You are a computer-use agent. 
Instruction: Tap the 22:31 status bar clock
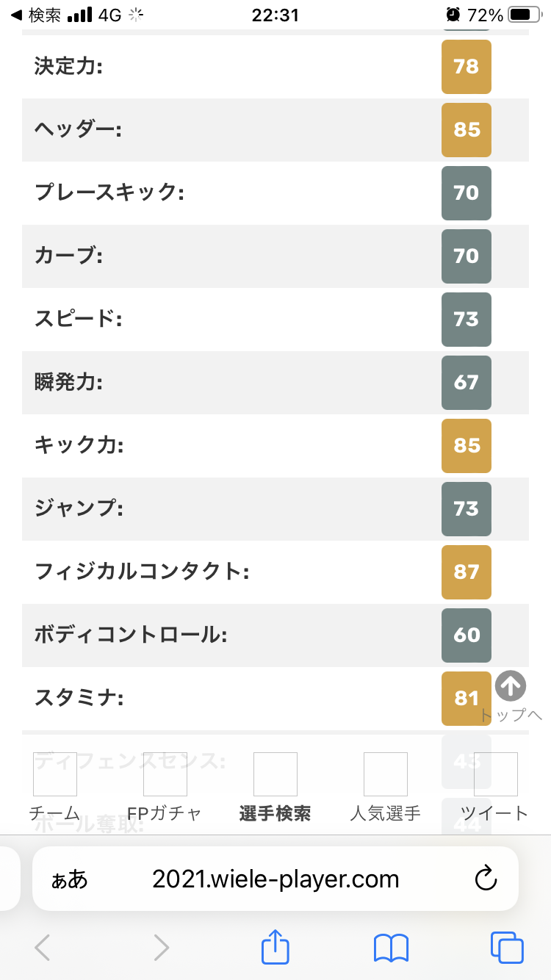click(x=275, y=15)
